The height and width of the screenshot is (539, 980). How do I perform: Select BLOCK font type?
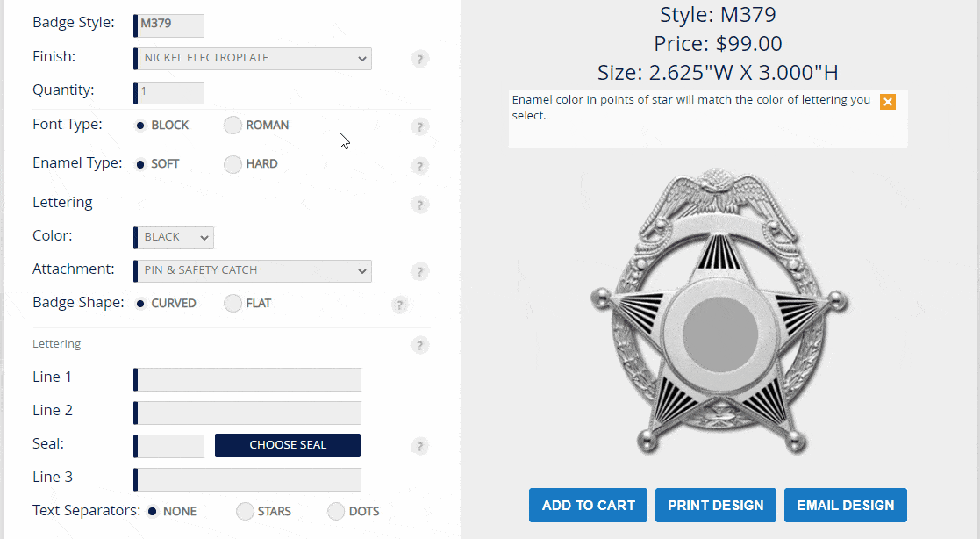pyautogui.click(x=140, y=125)
